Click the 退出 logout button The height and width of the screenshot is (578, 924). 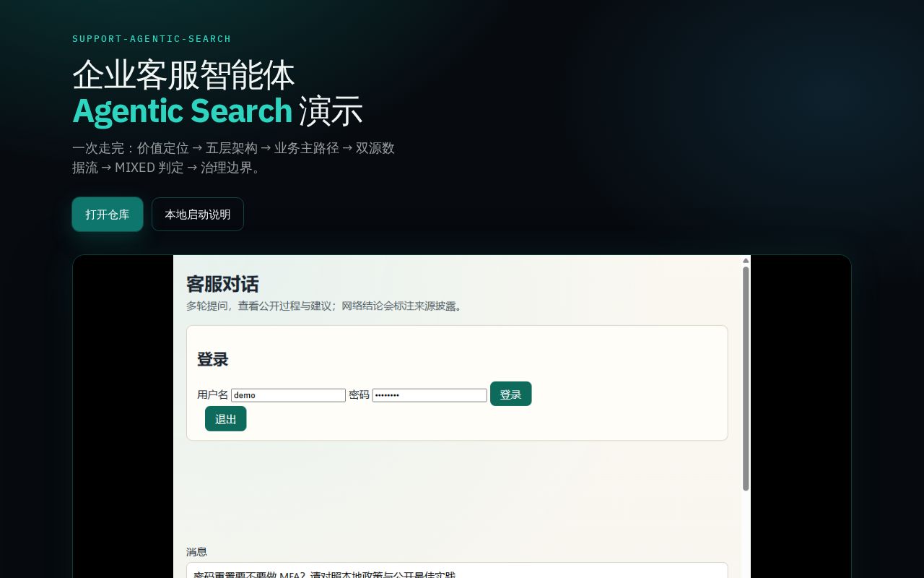coord(226,418)
